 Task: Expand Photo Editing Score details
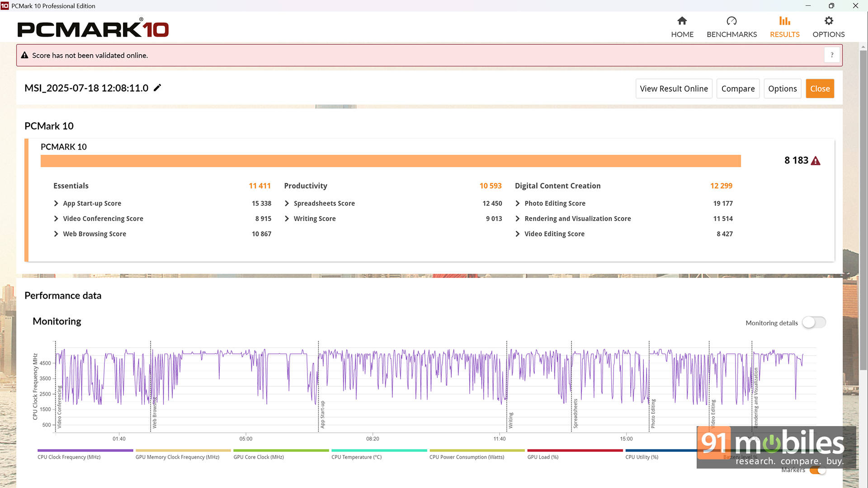pos(518,203)
